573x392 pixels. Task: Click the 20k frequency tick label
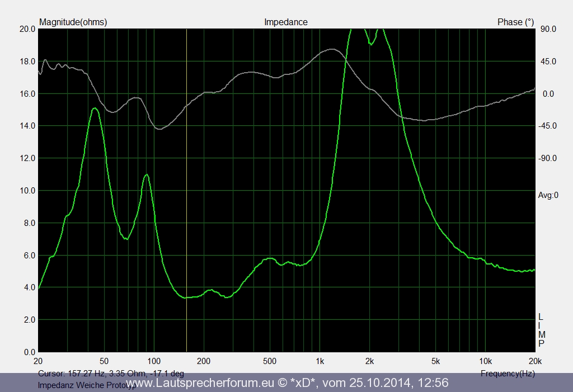[535, 360]
